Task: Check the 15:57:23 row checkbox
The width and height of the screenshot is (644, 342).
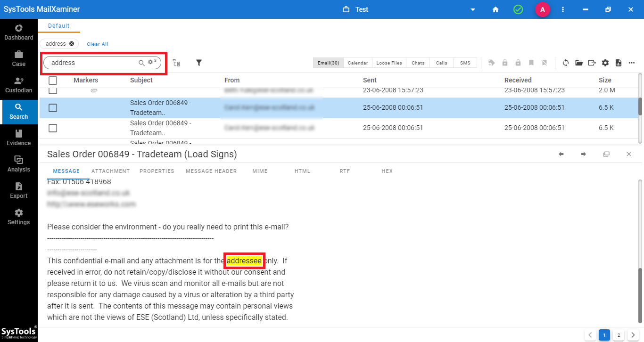Action: [x=53, y=90]
